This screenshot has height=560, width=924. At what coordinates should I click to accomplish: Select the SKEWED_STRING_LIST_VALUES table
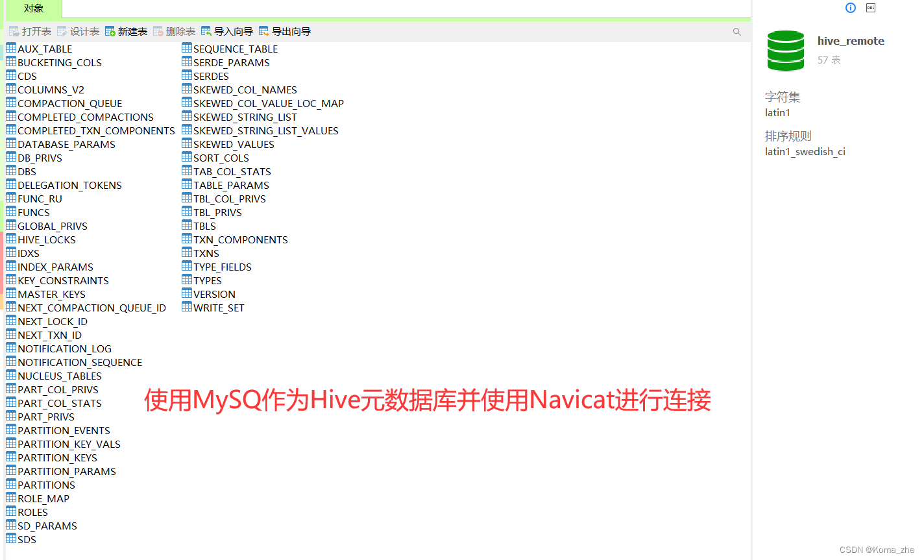[x=266, y=130]
